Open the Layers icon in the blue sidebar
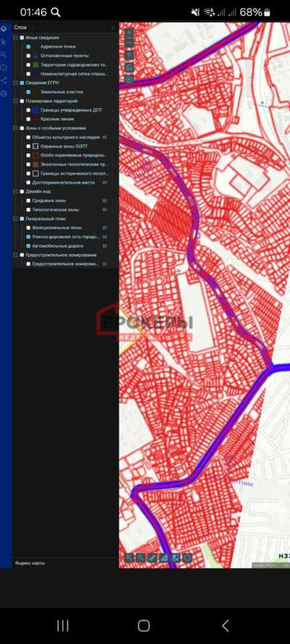 coord(4,29)
